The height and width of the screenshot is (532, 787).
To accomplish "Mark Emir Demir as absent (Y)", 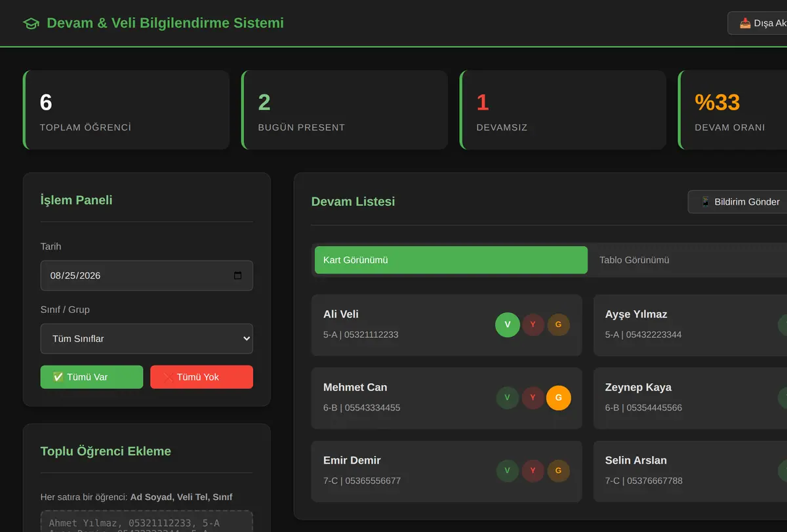I will coord(533,470).
